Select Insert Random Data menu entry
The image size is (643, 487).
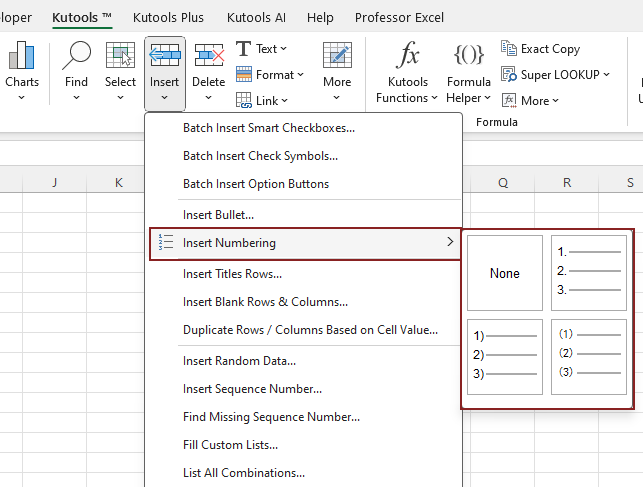[x=239, y=361]
